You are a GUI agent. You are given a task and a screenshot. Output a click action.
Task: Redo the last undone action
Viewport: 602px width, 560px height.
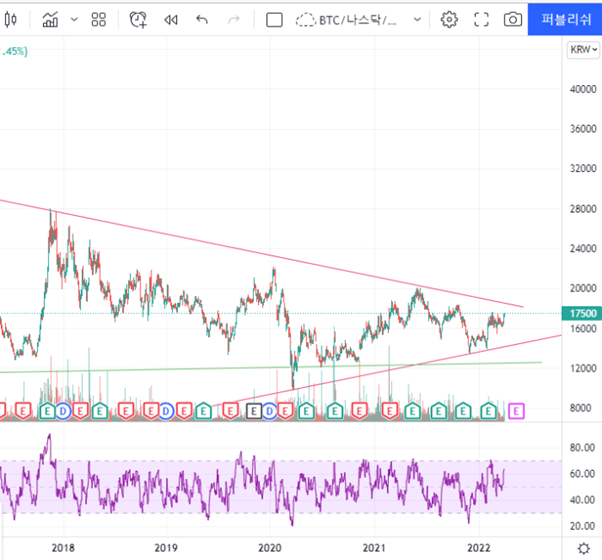click(234, 19)
